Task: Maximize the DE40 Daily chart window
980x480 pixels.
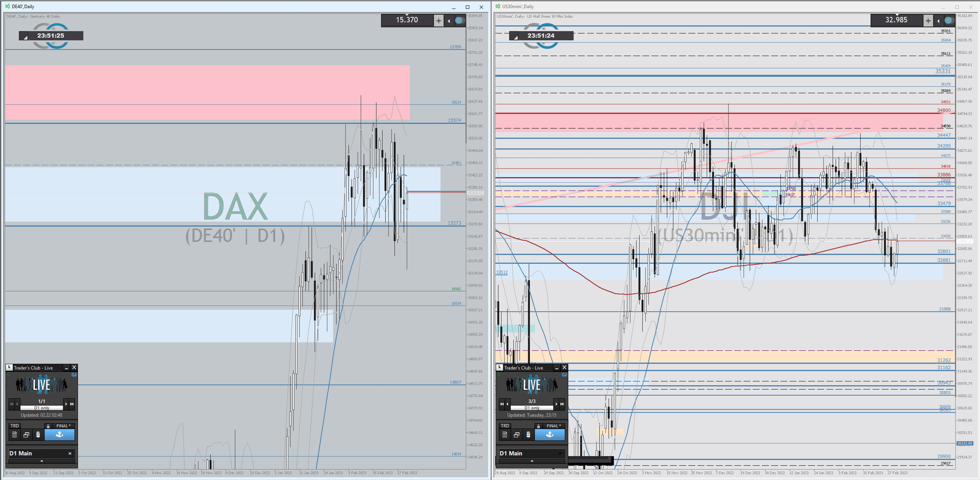Action: pyautogui.click(x=468, y=7)
